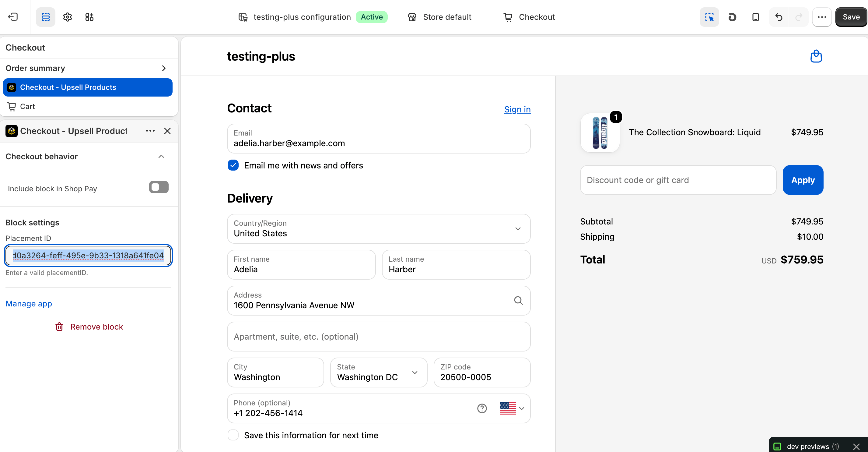This screenshot has width=868, height=452.
Task: Toggle the inspector selection tool icon
Action: [x=709, y=17]
